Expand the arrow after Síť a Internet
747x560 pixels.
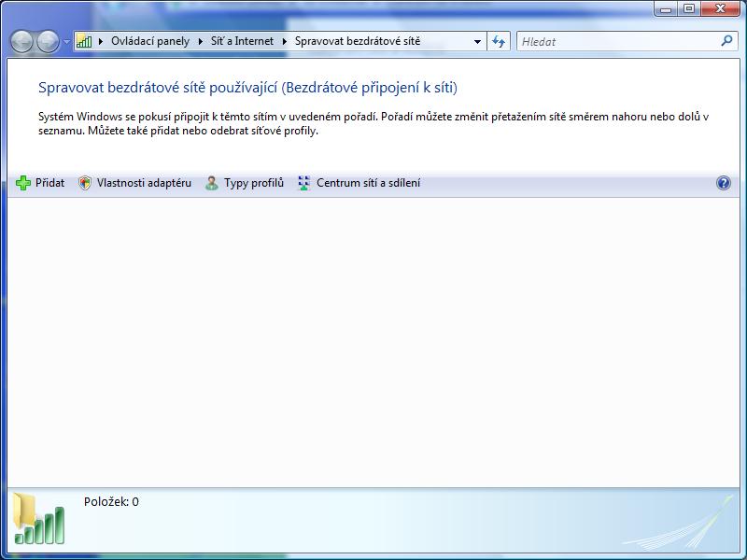pyautogui.click(x=285, y=41)
